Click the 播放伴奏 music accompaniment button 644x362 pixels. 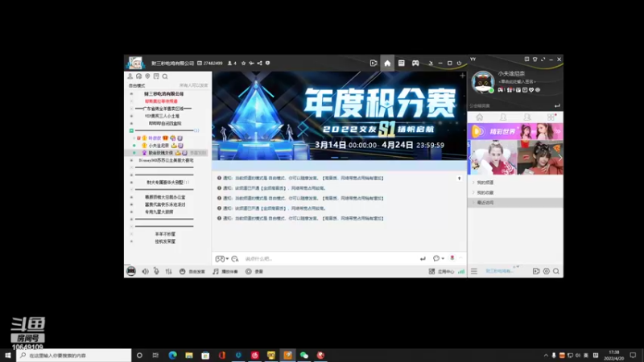tap(225, 271)
